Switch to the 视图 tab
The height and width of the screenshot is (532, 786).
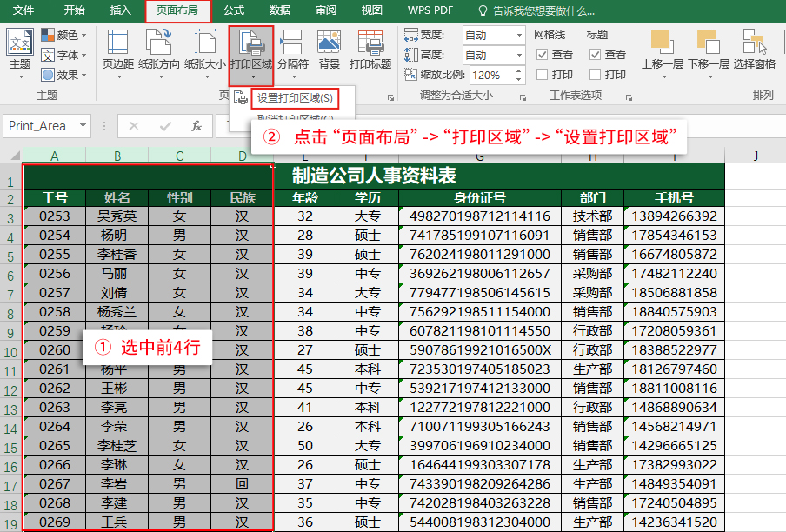coord(371,10)
